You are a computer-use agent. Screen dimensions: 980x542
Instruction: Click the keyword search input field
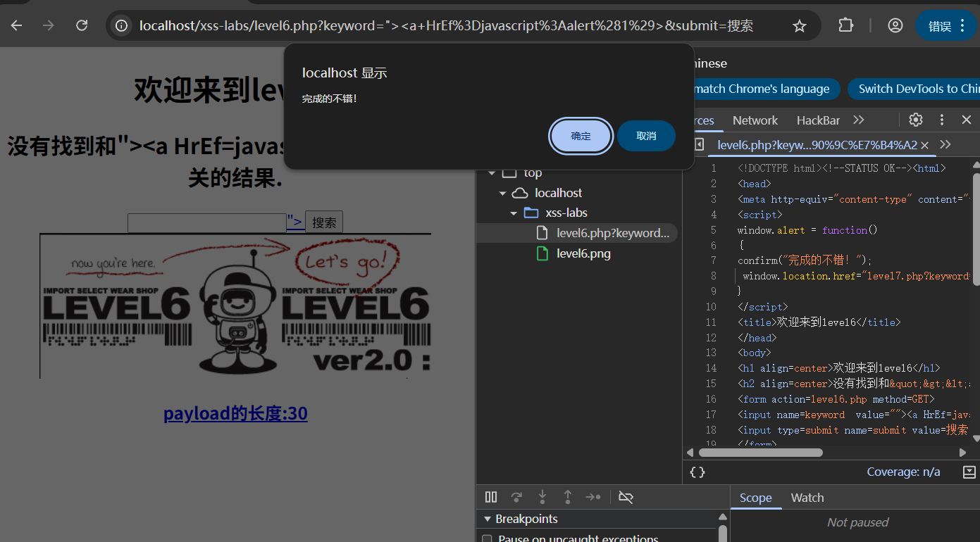pyautogui.click(x=207, y=222)
